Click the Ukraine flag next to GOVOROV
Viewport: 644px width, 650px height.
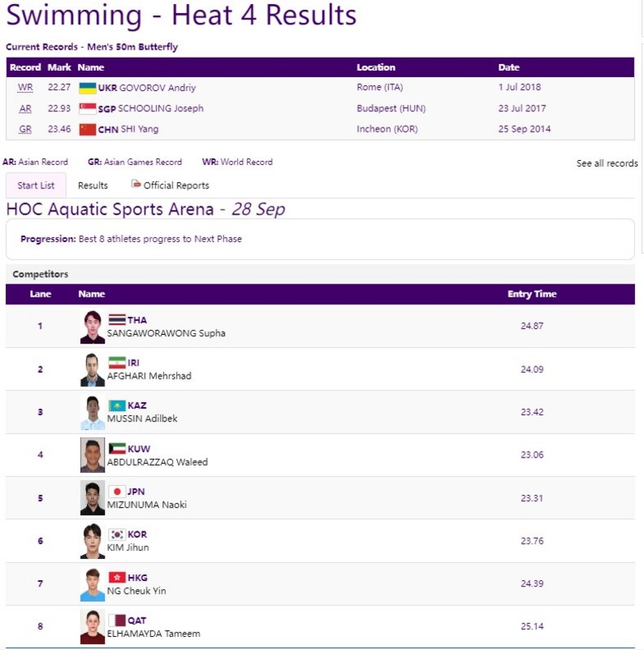(x=88, y=88)
